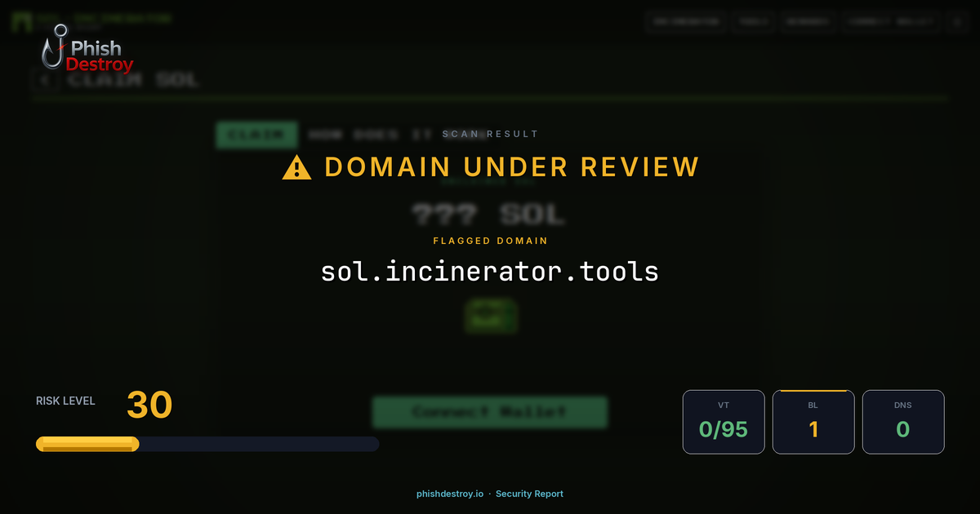Switch to the CLAIM tab
This screenshot has width=980, height=514.
(x=256, y=134)
